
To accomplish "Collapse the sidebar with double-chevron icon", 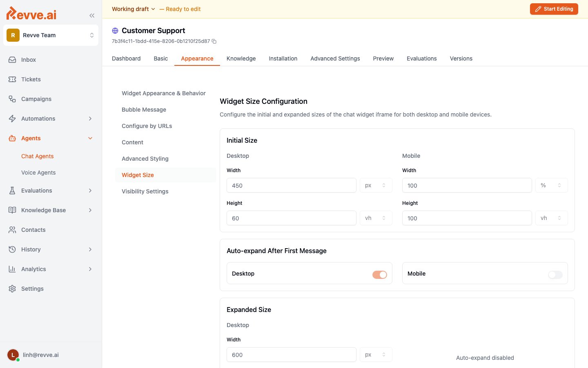I will [x=92, y=16].
